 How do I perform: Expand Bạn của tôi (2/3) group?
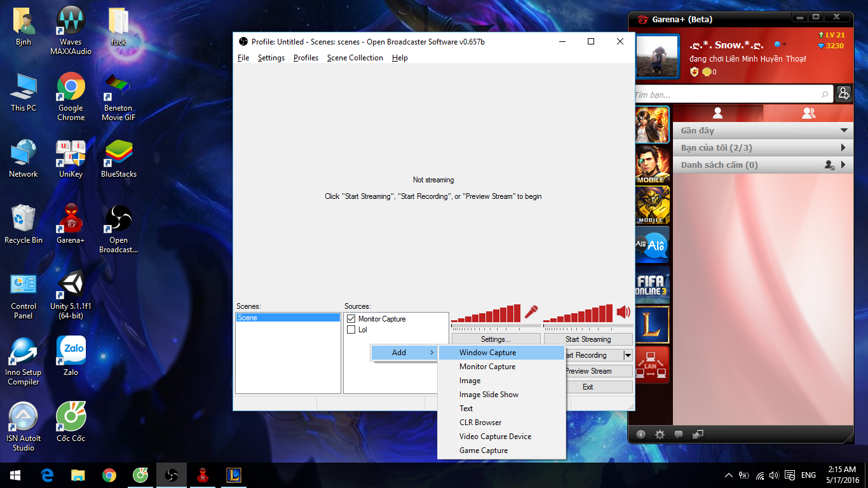click(844, 147)
